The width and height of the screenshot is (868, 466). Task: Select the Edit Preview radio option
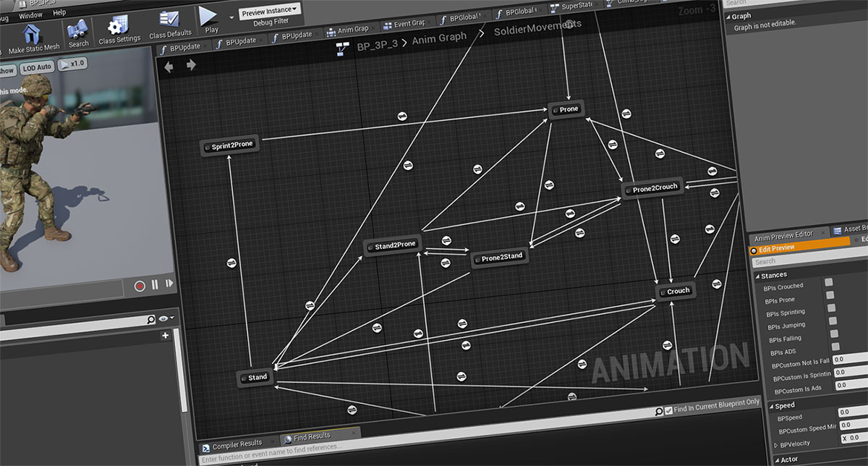pyautogui.click(x=754, y=250)
